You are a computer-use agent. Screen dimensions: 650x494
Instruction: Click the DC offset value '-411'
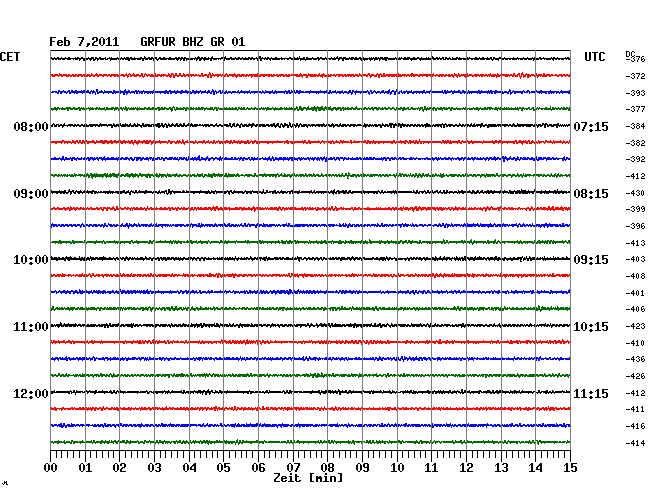(635, 409)
